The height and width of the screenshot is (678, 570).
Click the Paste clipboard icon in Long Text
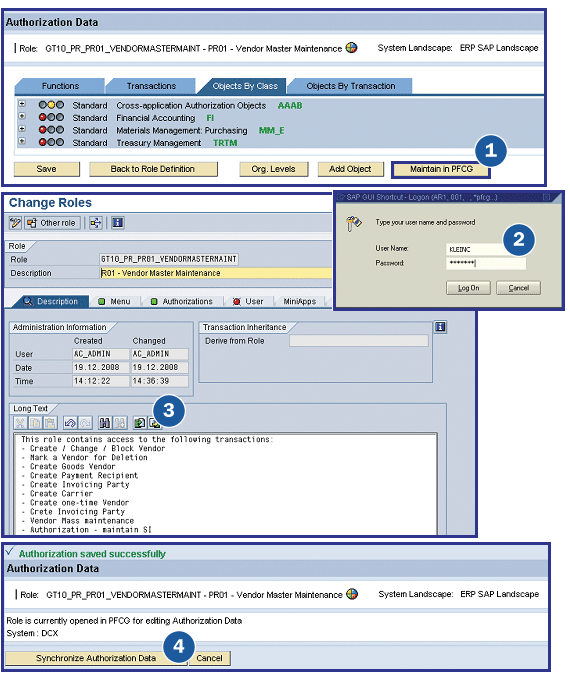[50, 422]
